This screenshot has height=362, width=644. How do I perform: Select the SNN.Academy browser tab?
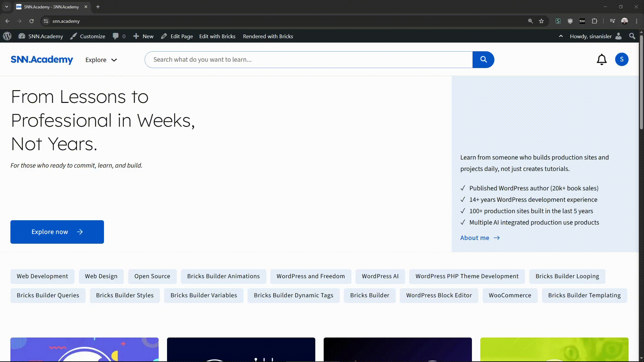coord(51,7)
